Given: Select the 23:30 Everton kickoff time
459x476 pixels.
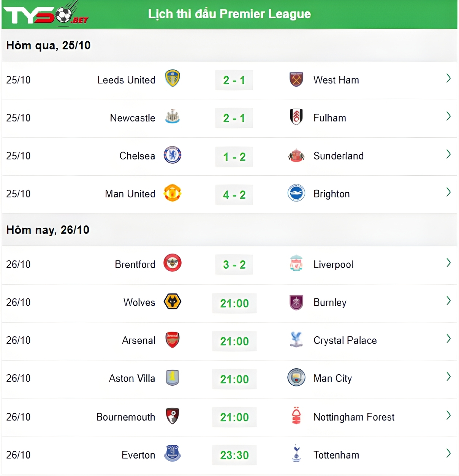Looking at the screenshot, I should (234, 455).
